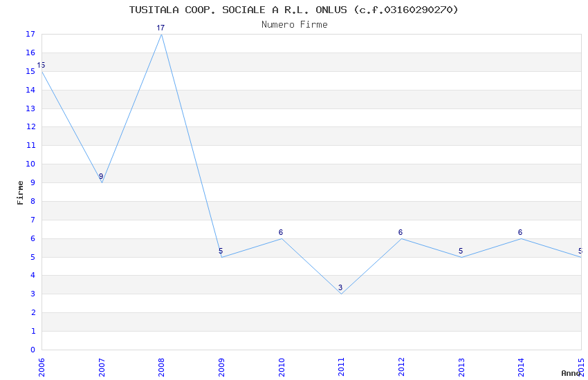This screenshot has height=380, width=588.
Task: Click the data point labeled 3 for 2011
Action: click(x=340, y=287)
